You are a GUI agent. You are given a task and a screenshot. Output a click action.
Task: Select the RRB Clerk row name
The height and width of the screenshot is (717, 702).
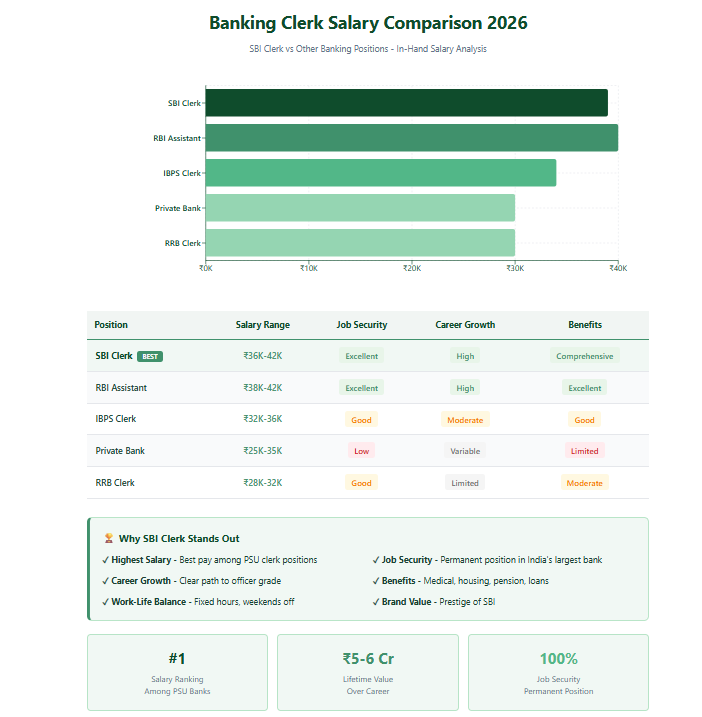tap(115, 483)
